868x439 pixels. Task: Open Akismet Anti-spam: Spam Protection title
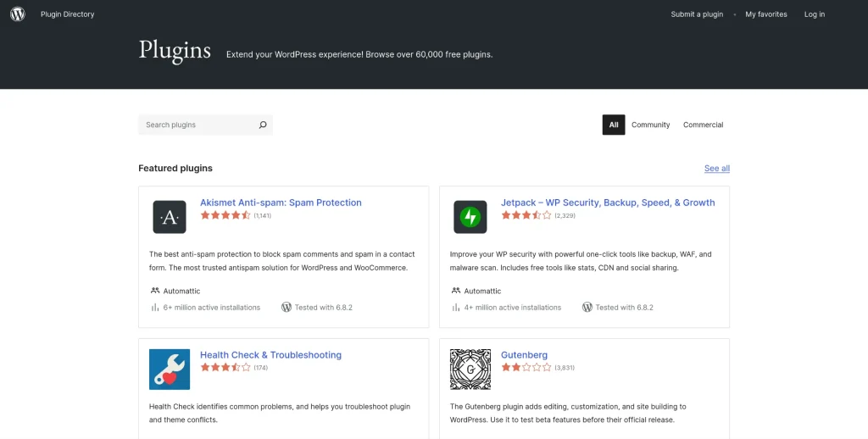(x=281, y=203)
